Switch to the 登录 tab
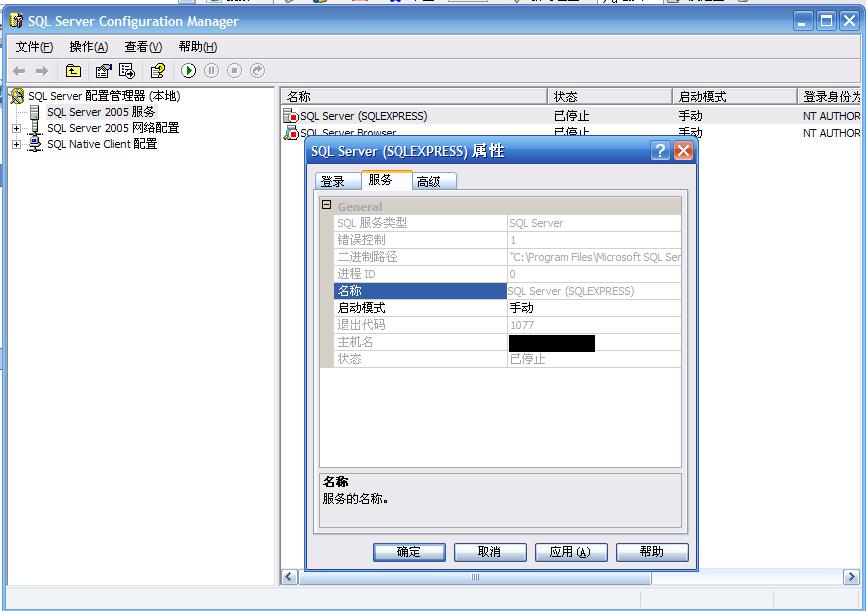The image size is (866, 611). pos(337,181)
